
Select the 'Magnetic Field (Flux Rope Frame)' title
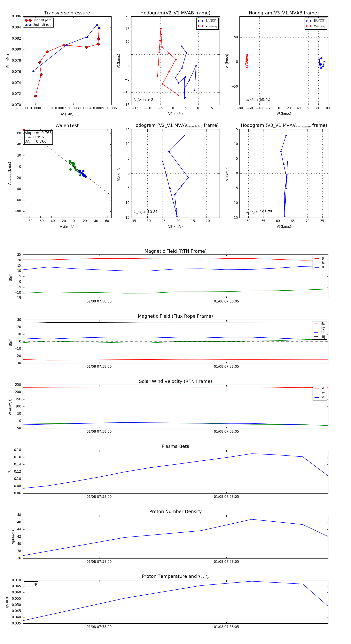[x=175, y=316]
